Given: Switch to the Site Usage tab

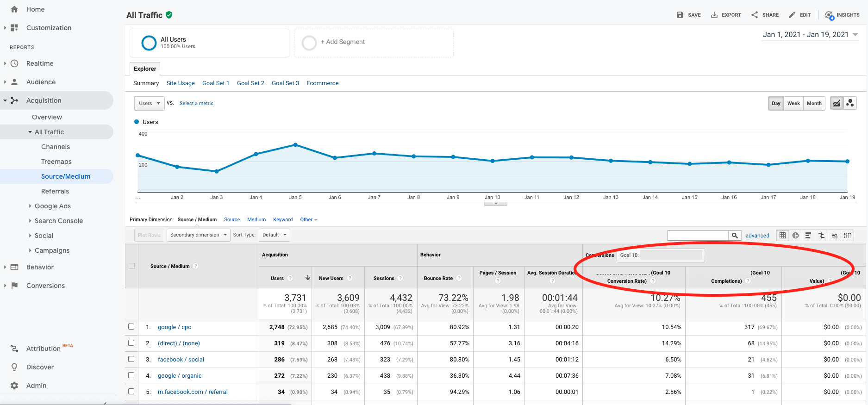Looking at the screenshot, I should click(181, 83).
